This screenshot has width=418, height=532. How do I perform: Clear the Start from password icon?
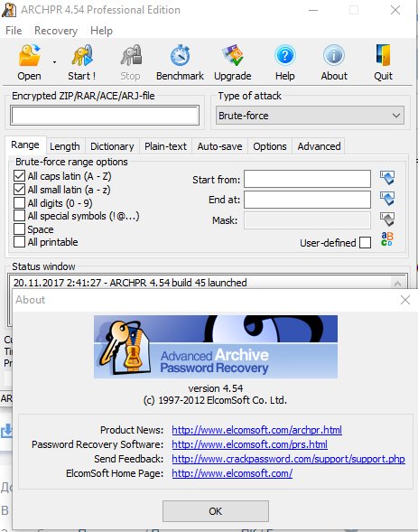tap(387, 177)
